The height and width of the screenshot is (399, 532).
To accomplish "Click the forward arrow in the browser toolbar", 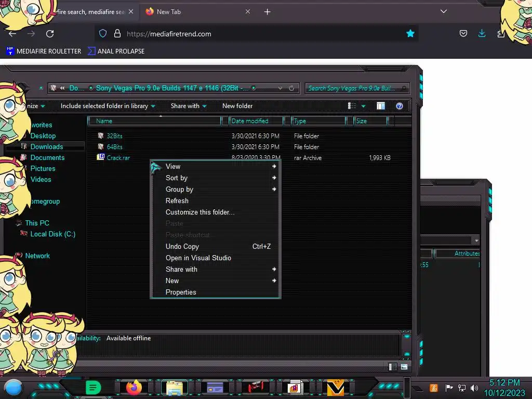I will pos(31,34).
